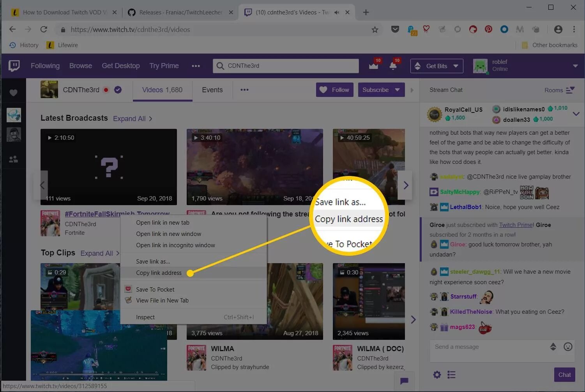Choose Save link as...
Image resolution: width=585 pixels, height=392 pixels.
coord(193,262)
